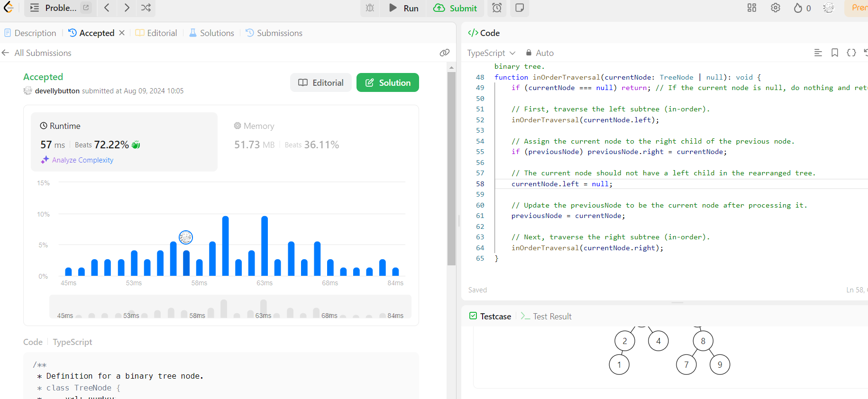
Task: Go to the next problem arrow
Action: [126, 8]
